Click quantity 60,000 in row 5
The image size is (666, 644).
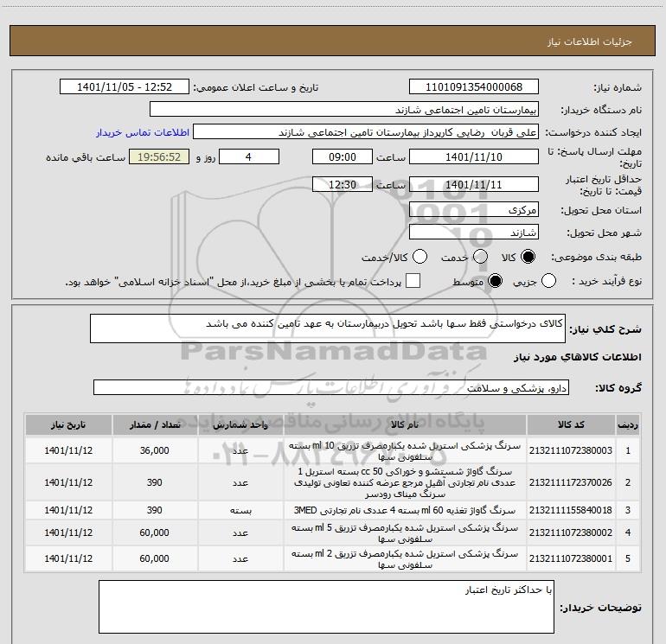(x=155, y=558)
